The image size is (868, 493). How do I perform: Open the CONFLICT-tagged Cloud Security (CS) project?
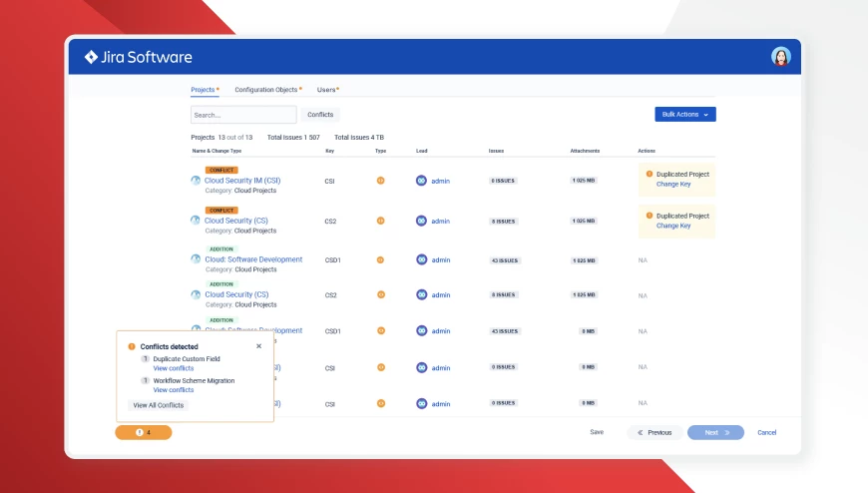[x=236, y=221]
